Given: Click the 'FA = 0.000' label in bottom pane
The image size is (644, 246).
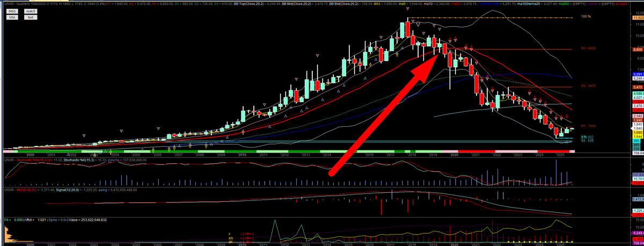Looking at the screenshot, I should (13, 220).
